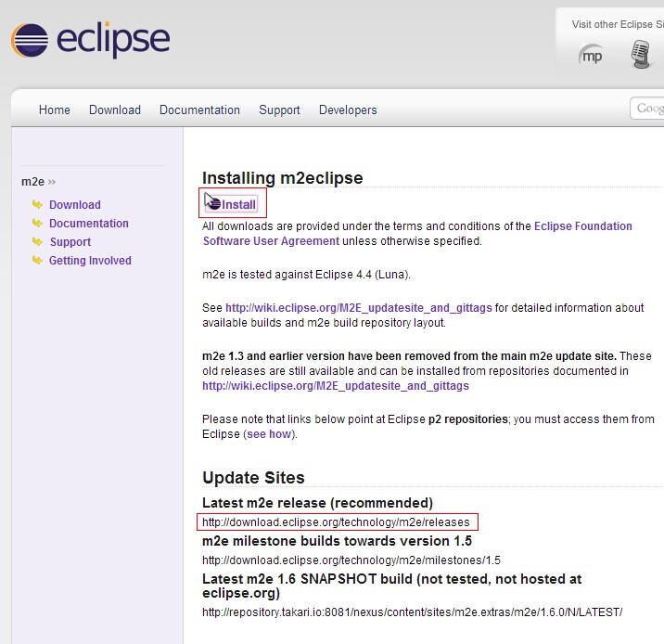Click the arrow bullet beside Support
Viewport: 664px width, 644px height.
point(38,241)
